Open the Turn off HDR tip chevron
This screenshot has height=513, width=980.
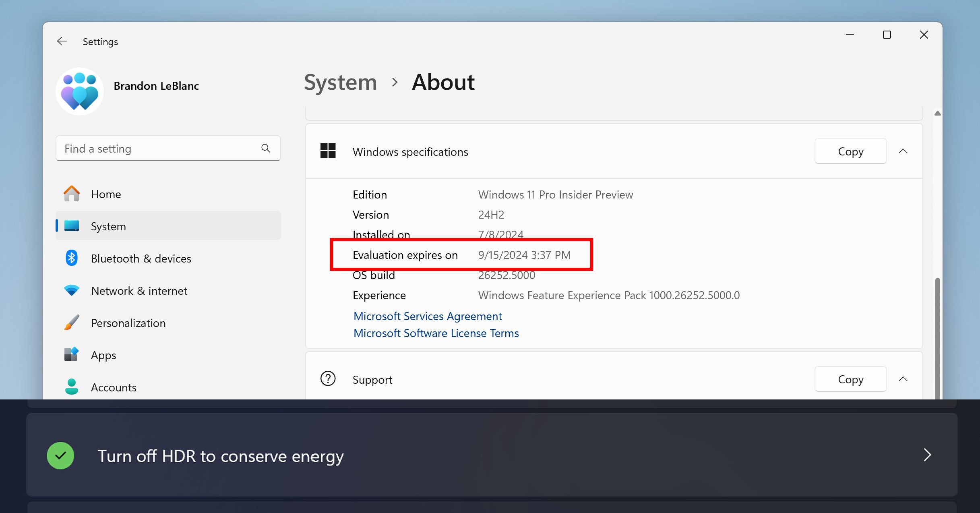927,455
